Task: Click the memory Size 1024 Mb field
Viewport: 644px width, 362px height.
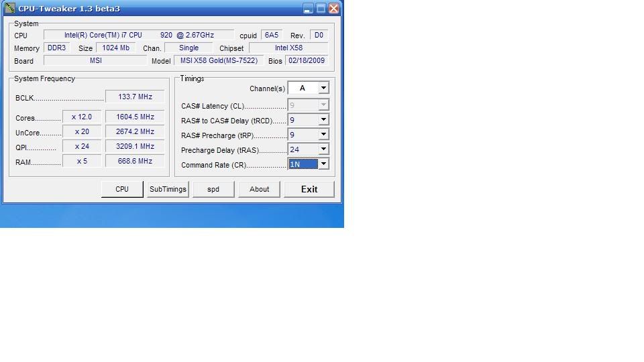Action: pos(116,48)
